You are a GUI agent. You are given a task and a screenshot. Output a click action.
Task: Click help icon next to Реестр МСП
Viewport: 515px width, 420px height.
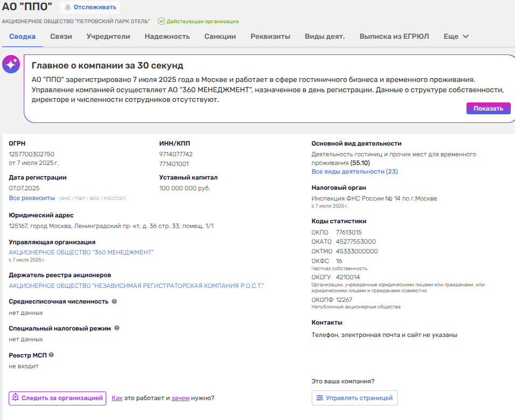pos(51,355)
